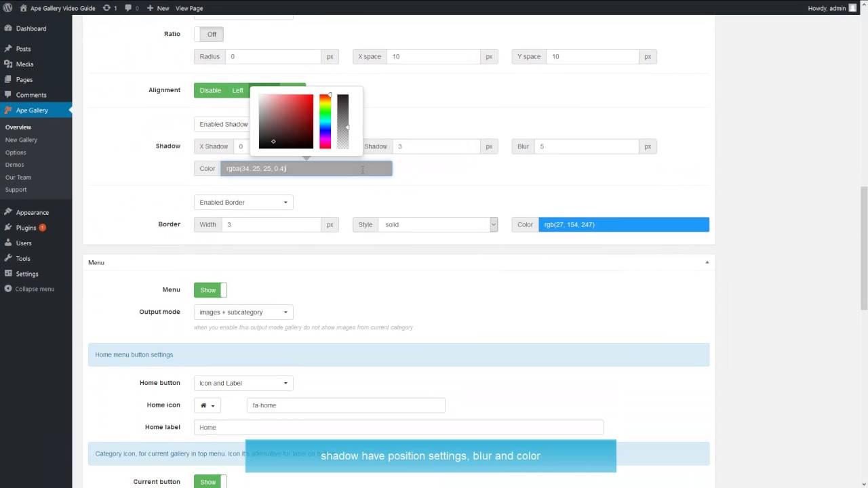Screen dimensions: 868x488
Task: Click the Comments sidebar icon
Action: (x=8, y=95)
